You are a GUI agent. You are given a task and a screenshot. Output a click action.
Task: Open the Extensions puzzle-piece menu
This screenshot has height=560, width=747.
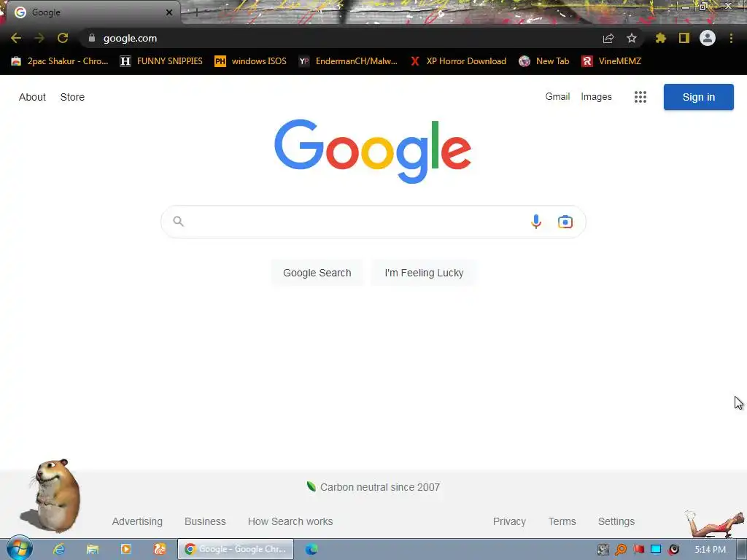661,38
